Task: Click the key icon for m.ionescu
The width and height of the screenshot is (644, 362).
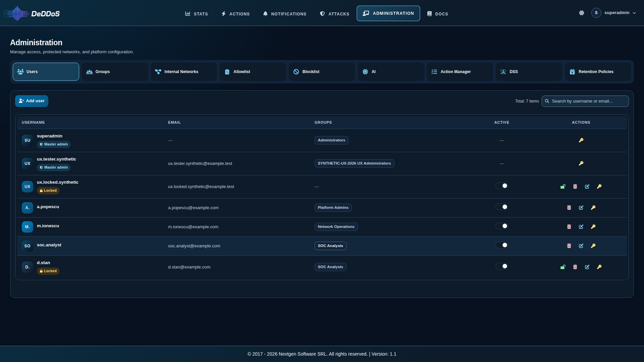Action: pyautogui.click(x=593, y=227)
